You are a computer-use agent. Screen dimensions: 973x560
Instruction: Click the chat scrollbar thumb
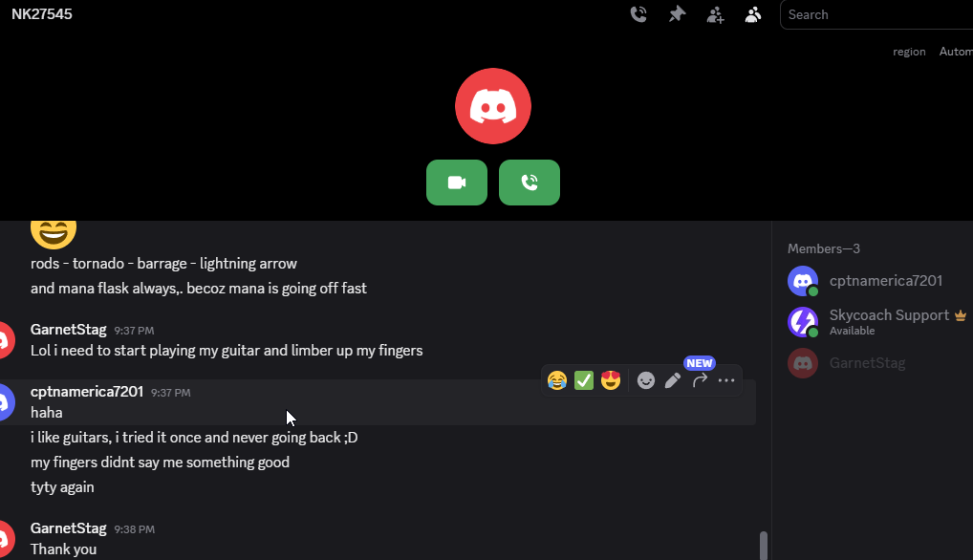click(764, 546)
